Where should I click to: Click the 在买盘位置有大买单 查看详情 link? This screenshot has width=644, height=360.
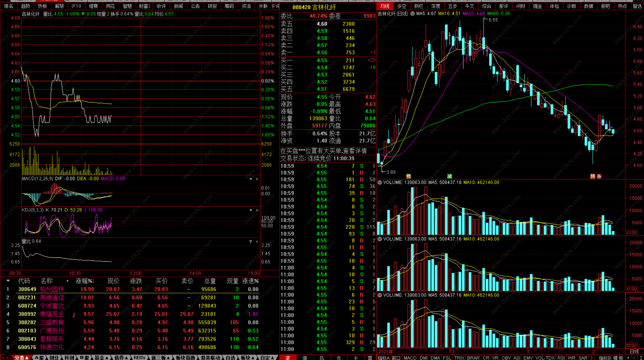pos(324,151)
